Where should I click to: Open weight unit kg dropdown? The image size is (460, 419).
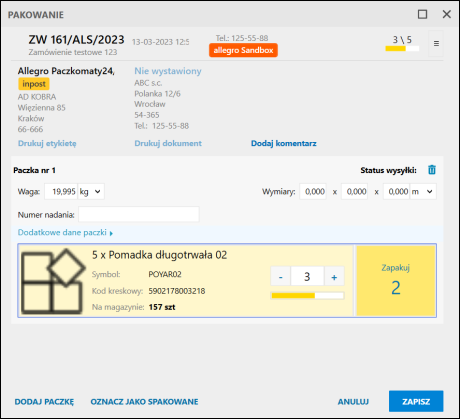coord(91,191)
